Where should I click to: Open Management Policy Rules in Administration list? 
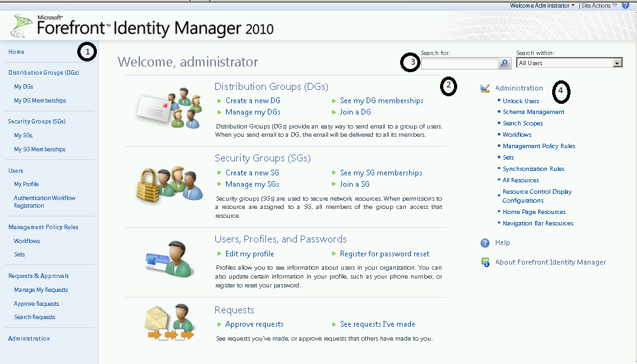click(x=539, y=146)
